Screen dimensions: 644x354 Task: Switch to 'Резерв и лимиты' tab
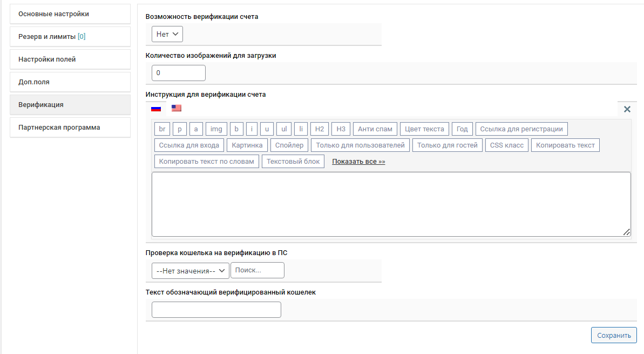[70, 37]
